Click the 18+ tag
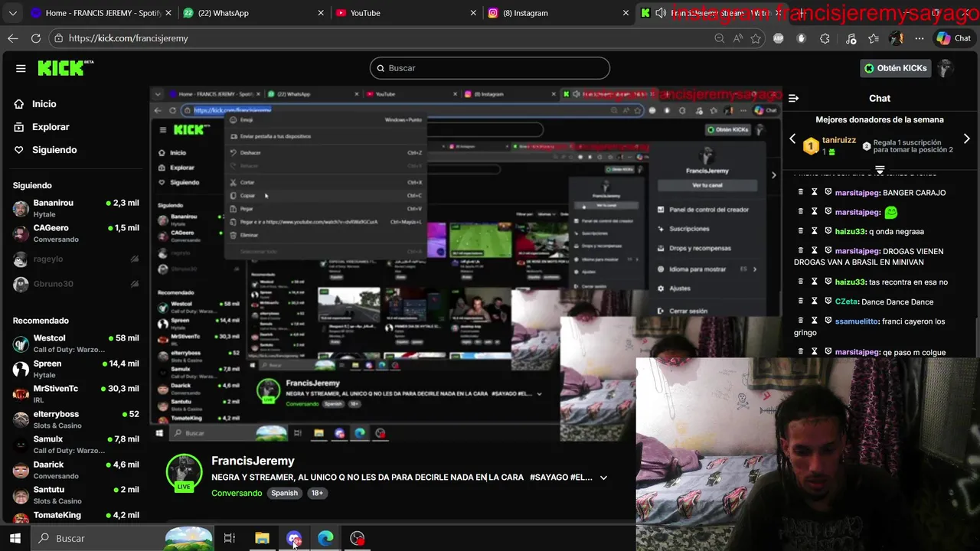 pos(317,493)
